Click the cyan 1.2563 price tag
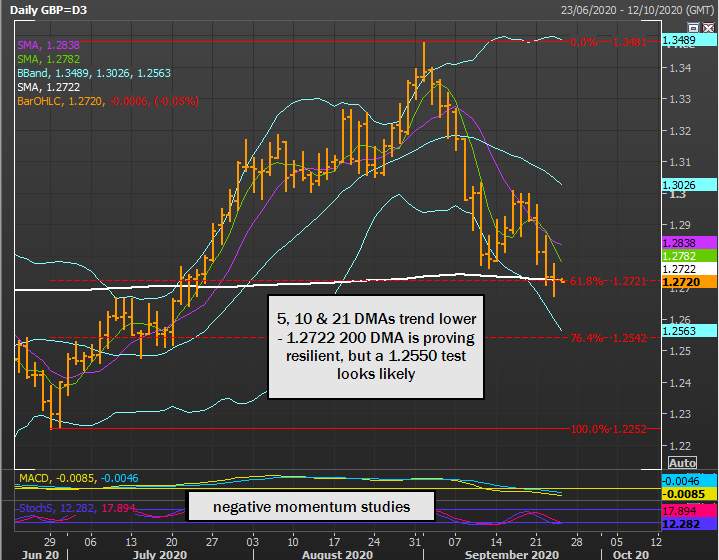 click(689, 330)
